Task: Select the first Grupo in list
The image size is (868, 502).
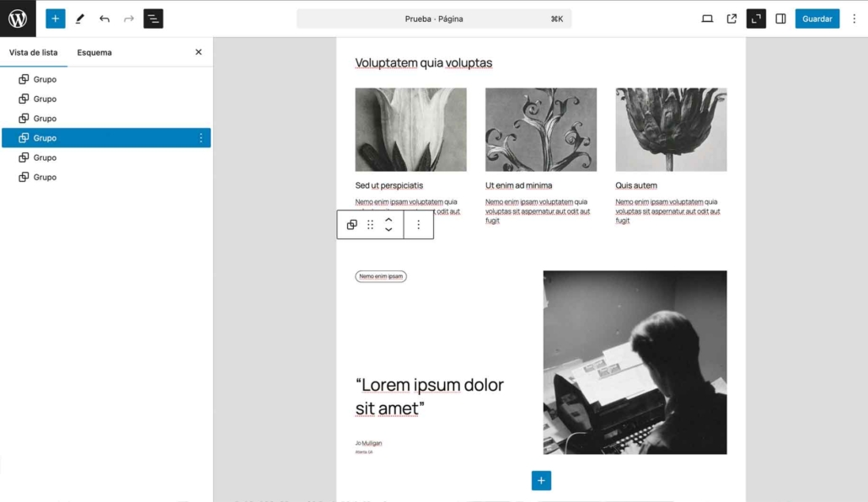Action: pos(45,79)
